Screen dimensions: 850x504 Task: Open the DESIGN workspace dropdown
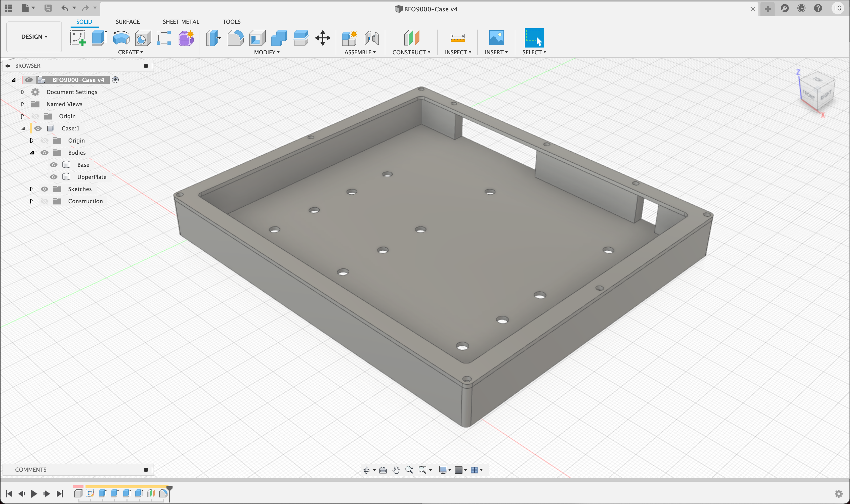click(x=34, y=37)
